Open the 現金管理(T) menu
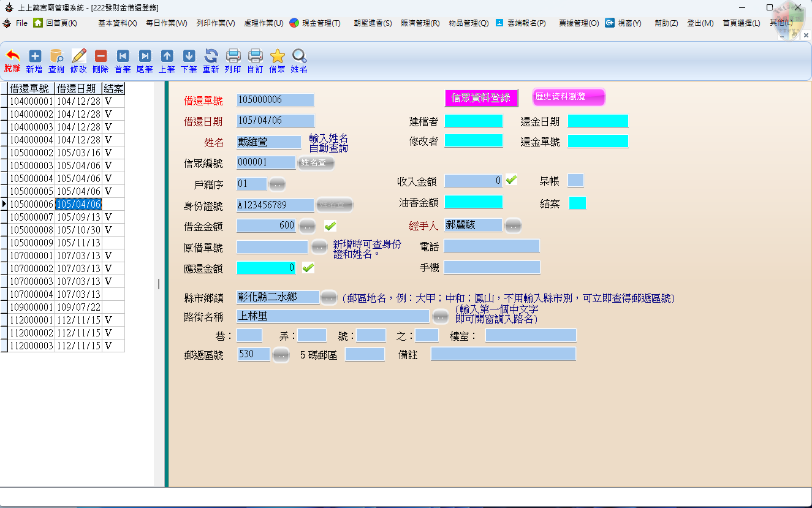This screenshot has height=508, width=812. [x=315, y=23]
